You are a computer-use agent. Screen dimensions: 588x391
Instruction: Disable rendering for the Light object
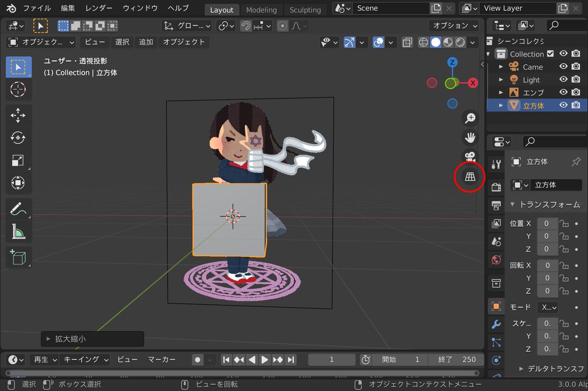click(x=576, y=79)
